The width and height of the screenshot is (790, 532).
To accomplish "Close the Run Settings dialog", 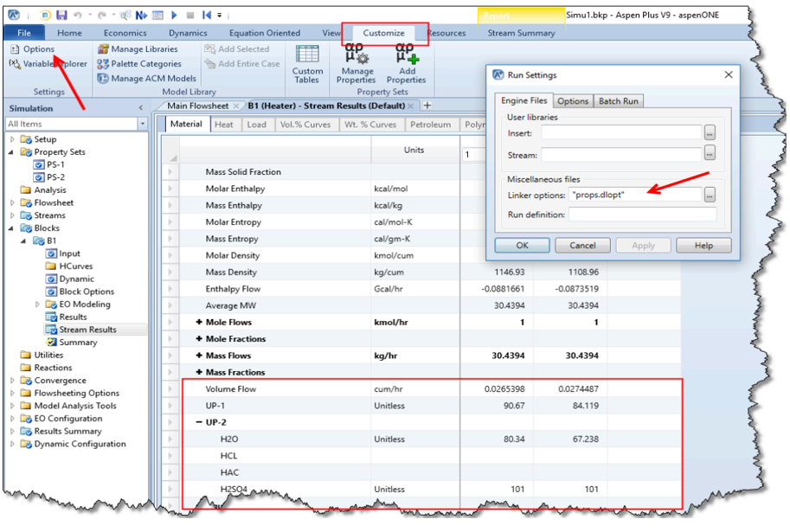I will point(729,74).
